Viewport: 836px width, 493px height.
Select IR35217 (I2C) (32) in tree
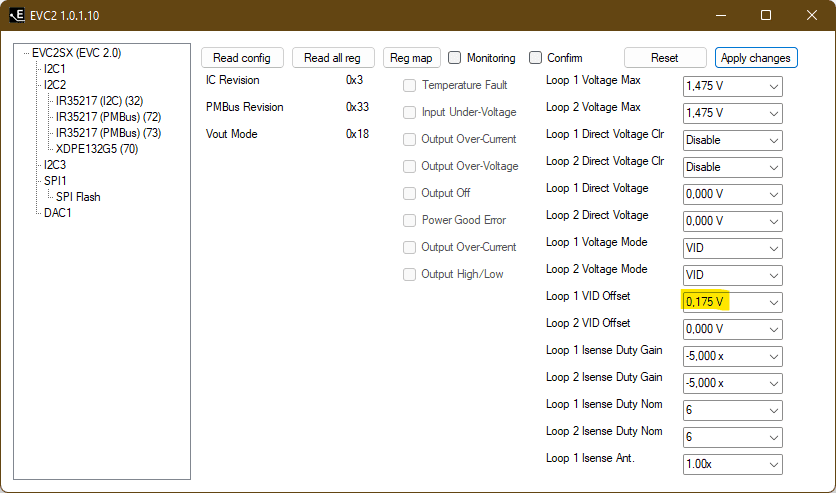(99, 101)
